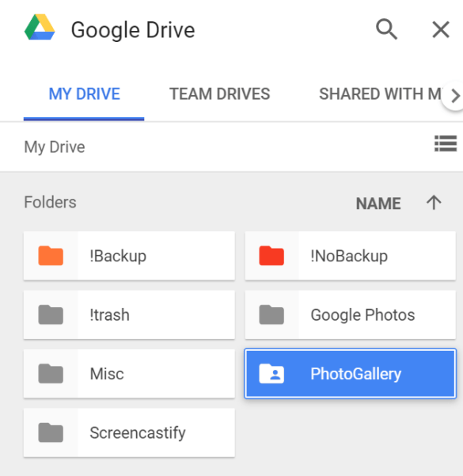
Task: Select the Screencastify folder
Action: pos(129,432)
